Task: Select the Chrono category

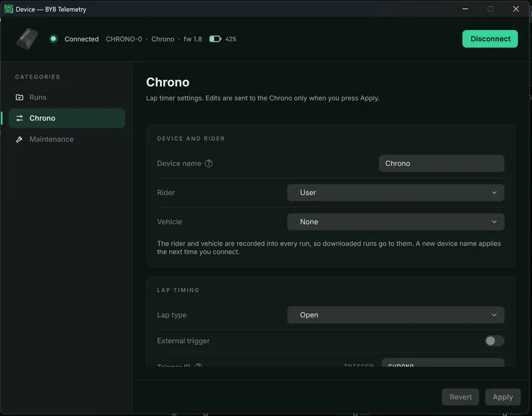Action: coord(67,118)
